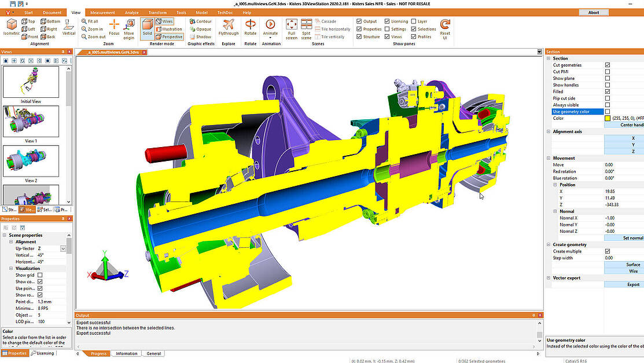Click Zoom out tool

click(x=93, y=36)
